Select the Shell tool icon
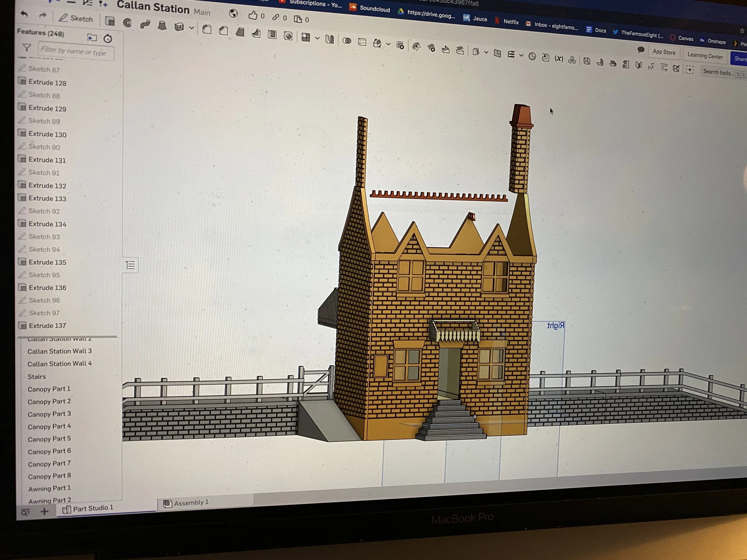Screen dimensions: 747x560 [272, 34]
